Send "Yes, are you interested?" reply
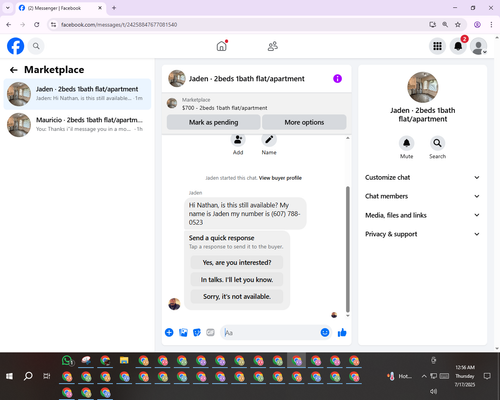This screenshot has height=400, width=500. 237,262
